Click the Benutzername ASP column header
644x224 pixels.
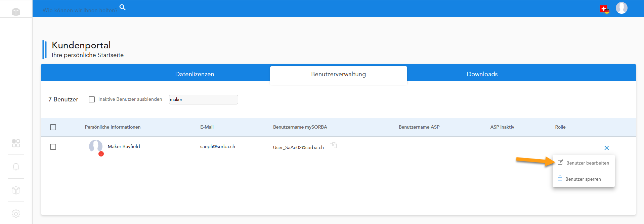coord(419,127)
